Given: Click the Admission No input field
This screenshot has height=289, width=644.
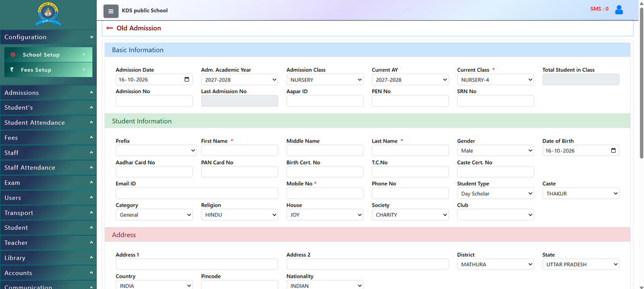Looking at the screenshot, I should click(x=155, y=101).
